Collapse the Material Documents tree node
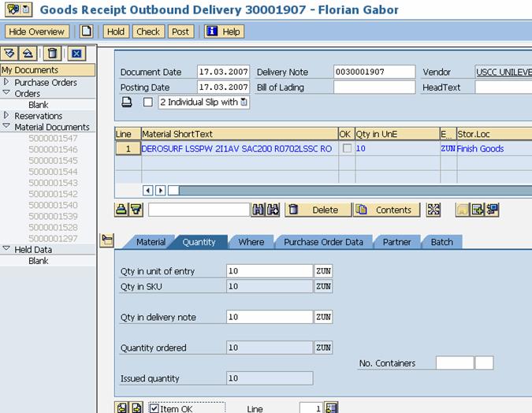This screenshot has height=413, width=532. 6,126
